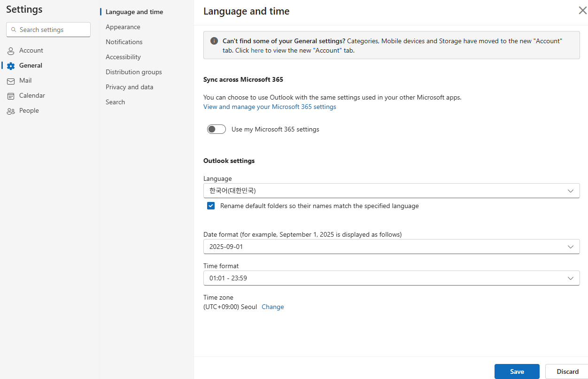588x379 pixels.
Task: Save the language and time settings
Action: tap(517, 371)
